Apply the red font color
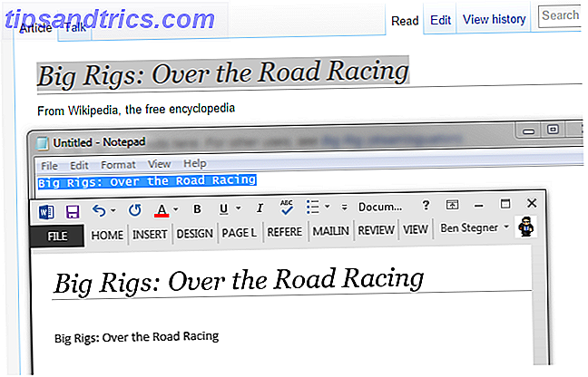The width and height of the screenshot is (588, 377). 162,210
